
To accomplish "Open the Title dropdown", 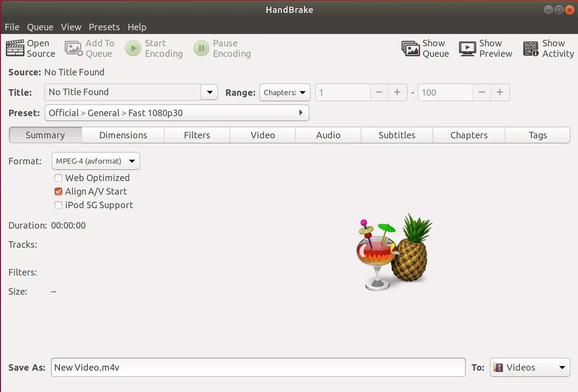I will (x=210, y=92).
